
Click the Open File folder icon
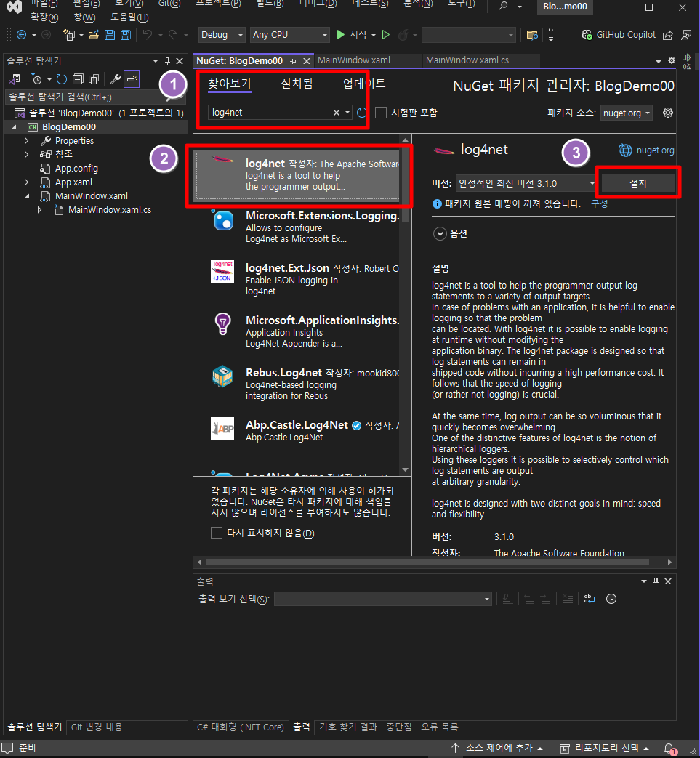(94, 35)
